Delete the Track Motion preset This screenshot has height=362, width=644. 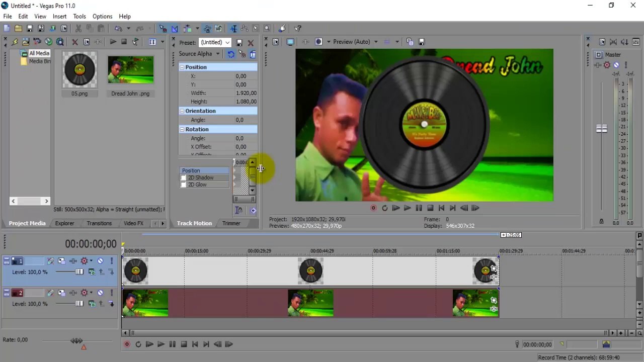point(251,43)
